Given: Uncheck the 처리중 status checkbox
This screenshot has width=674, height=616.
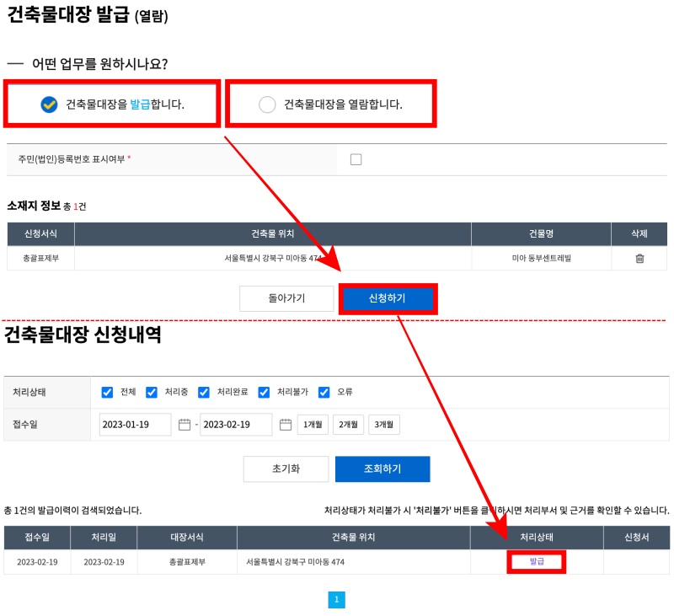Looking at the screenshot, I should click(x=152, y=392).
